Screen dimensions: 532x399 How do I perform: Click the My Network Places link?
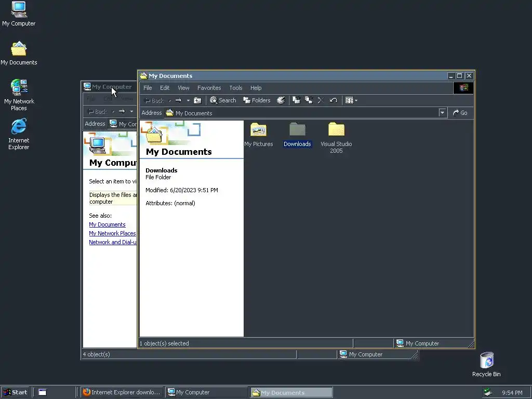pos(112,233)
